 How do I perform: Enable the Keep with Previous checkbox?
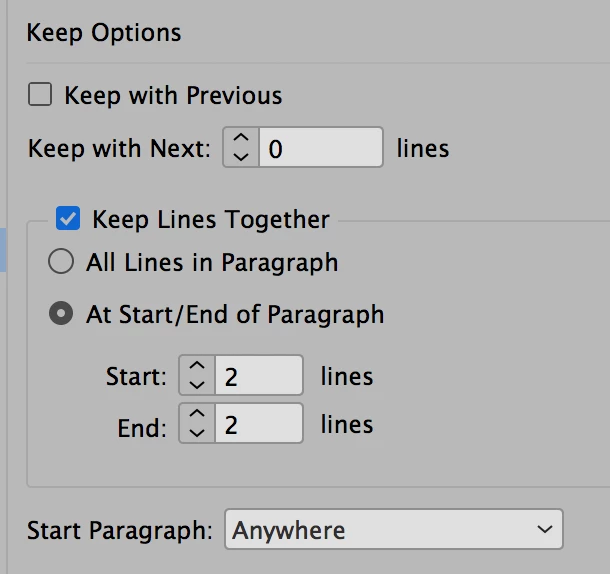point(40,96)
